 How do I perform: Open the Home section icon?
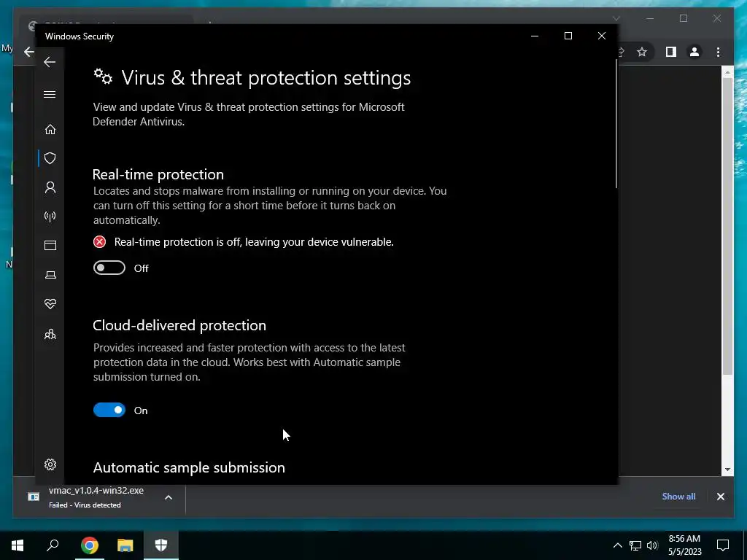pos(50,130)
